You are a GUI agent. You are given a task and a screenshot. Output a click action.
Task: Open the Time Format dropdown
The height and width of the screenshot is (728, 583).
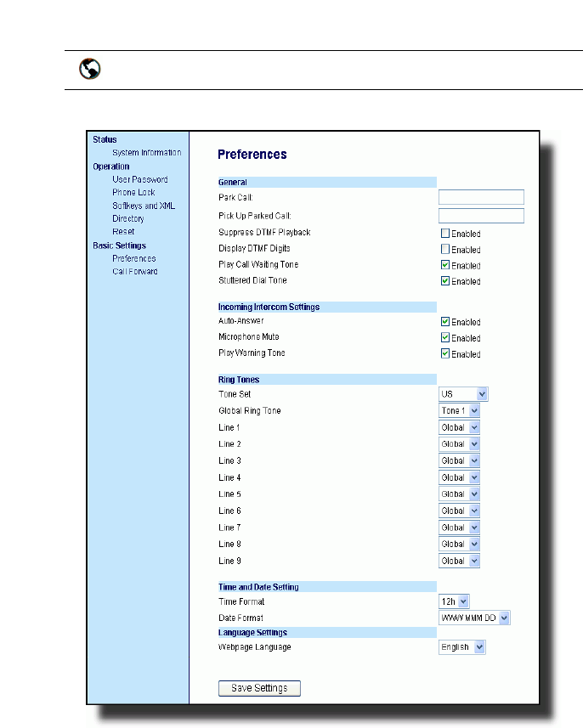454,601
